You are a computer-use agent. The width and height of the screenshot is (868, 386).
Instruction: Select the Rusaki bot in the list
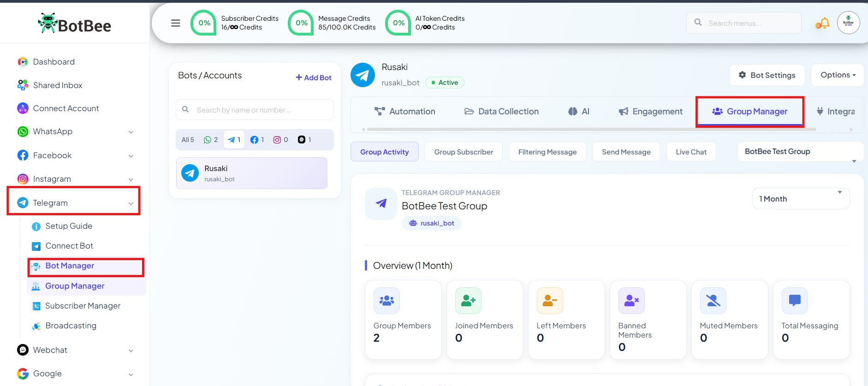point(252,173)
